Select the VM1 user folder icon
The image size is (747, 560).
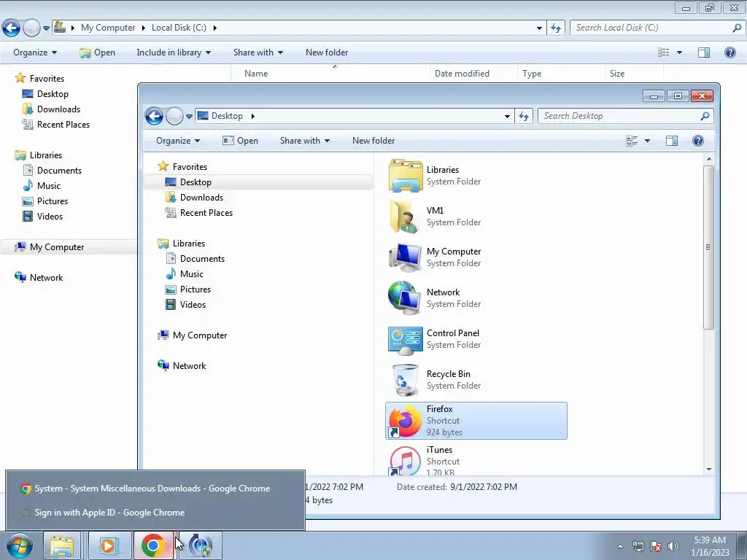(405, 217)
